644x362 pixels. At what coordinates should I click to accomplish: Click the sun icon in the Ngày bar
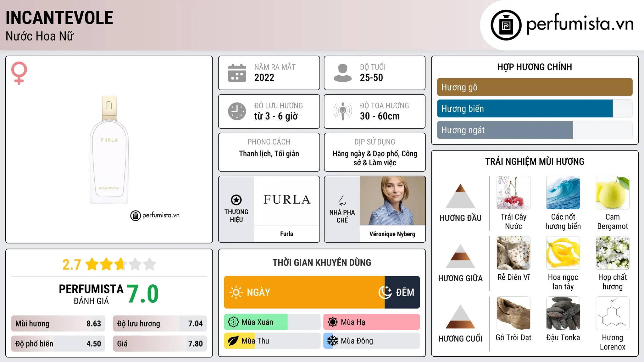(x=236, y=292)
